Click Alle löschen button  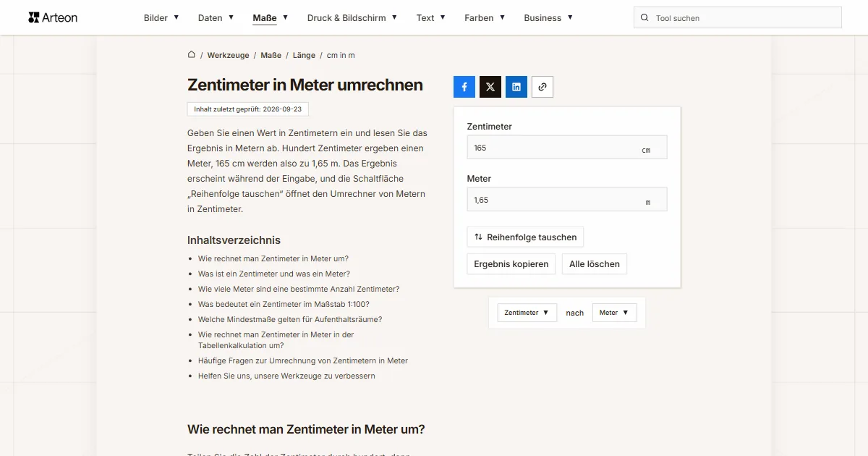595,264
